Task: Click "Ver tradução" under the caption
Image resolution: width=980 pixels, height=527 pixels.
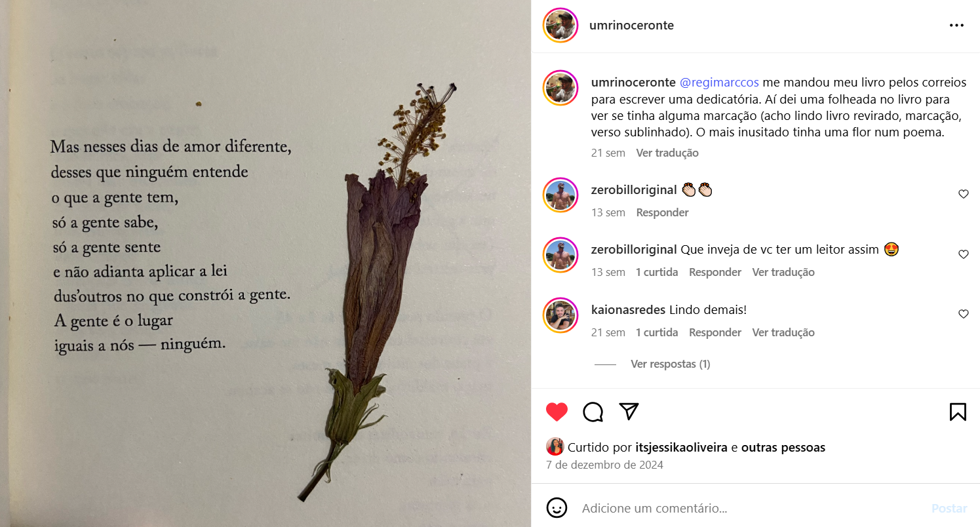Action: click(667, 153)
